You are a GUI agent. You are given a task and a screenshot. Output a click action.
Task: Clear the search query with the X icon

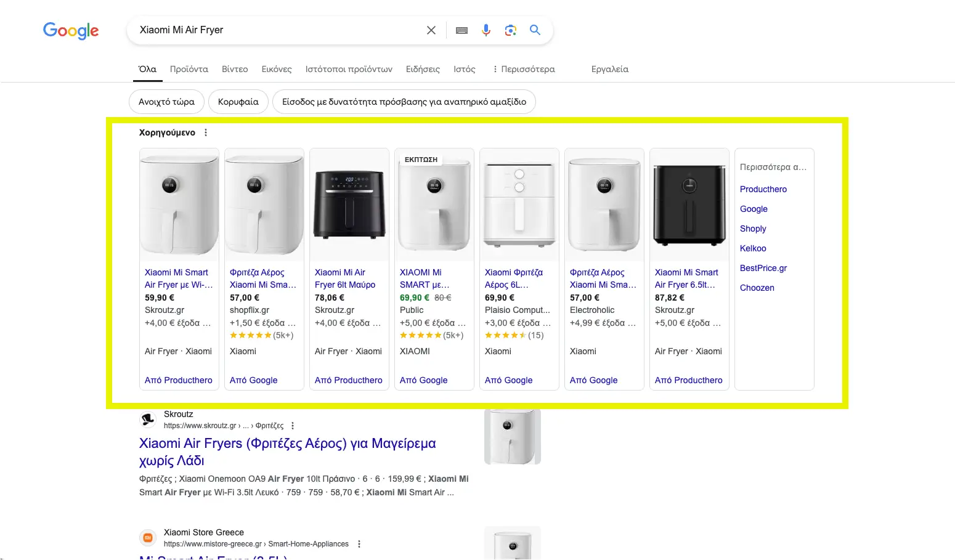click(431, 30)
